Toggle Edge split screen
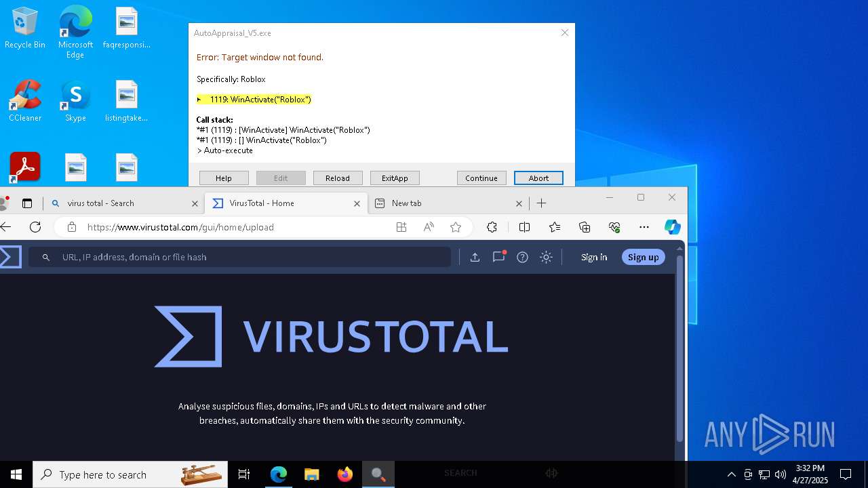Image resolution: width=868 pixels, height=488 pixels. pos(524,227)
